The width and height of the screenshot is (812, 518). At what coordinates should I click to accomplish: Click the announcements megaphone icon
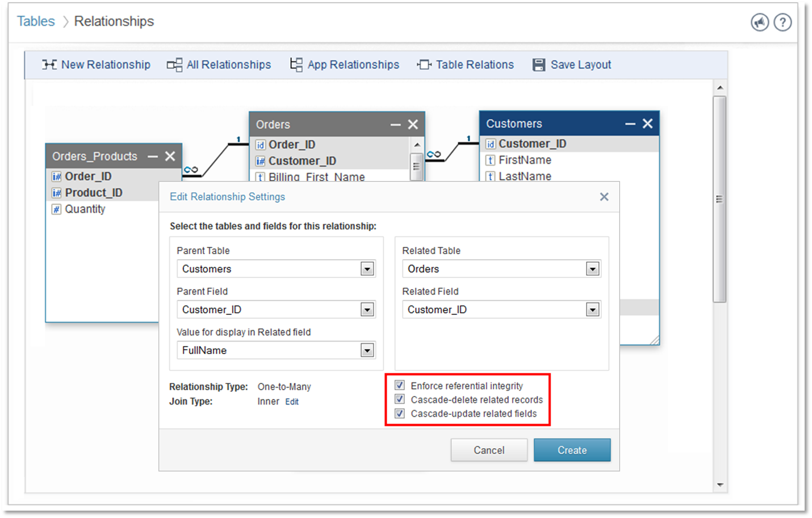pos(759,22)
